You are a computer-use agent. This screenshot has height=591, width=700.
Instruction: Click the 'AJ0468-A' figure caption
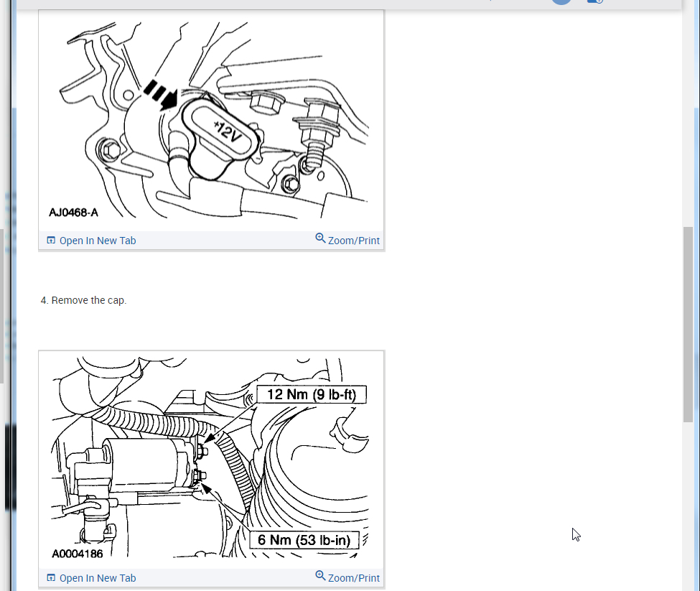click(74, 213)
